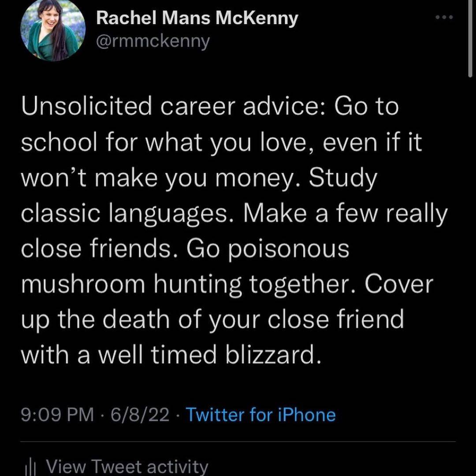Open View Tweet activity
Screen dimensions: 476x476
[x=127, y=467]
